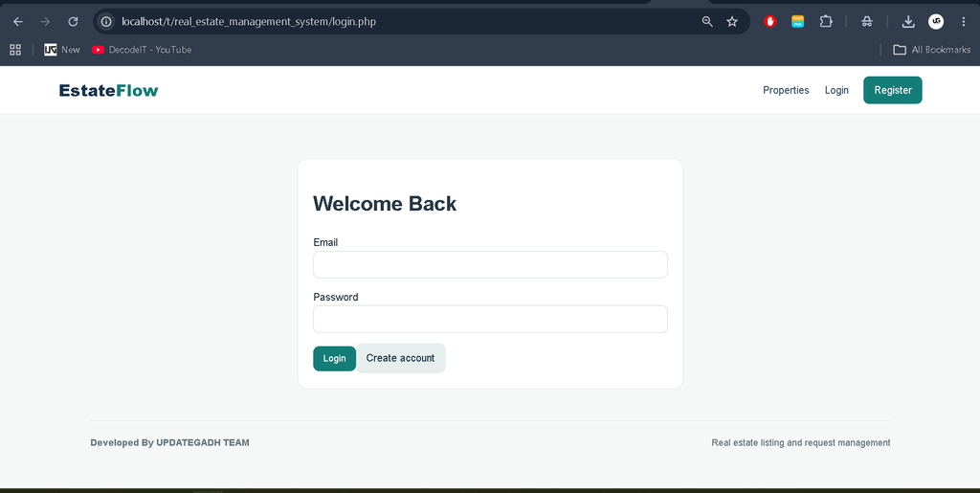Open Login in the nav bar

[x=836, y=91]
